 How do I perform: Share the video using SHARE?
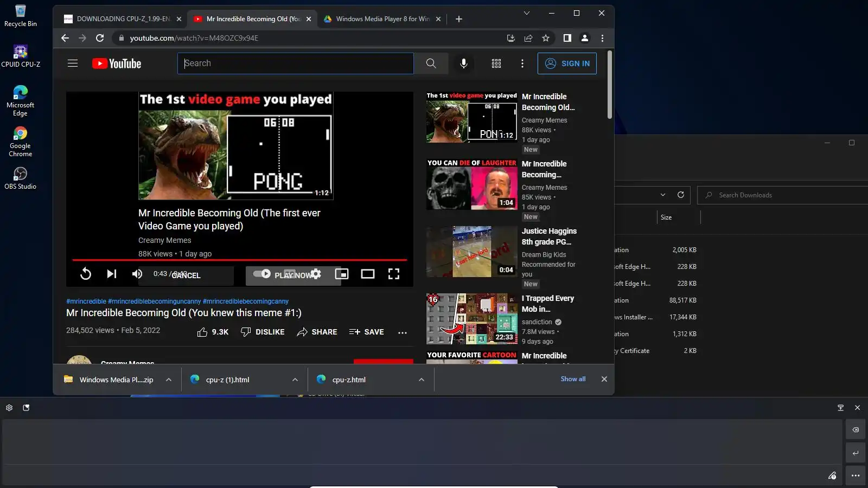317,332
